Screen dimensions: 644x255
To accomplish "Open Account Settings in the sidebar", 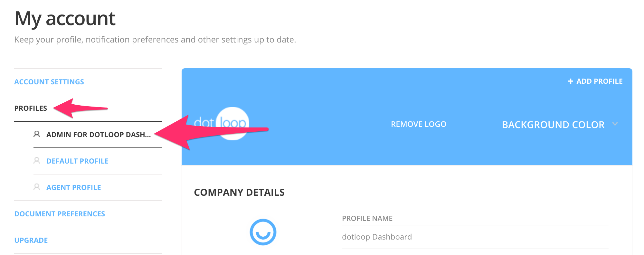I will [49, 81].
